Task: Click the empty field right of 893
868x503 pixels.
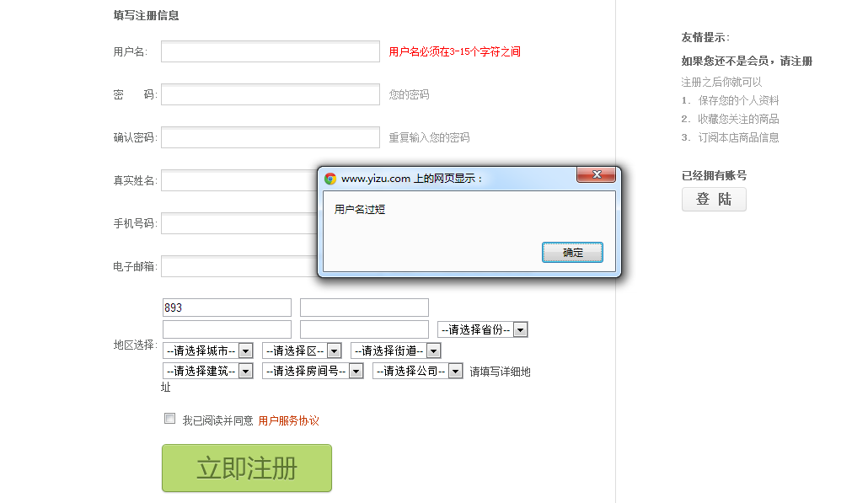Action: click(x=364, y=308)
